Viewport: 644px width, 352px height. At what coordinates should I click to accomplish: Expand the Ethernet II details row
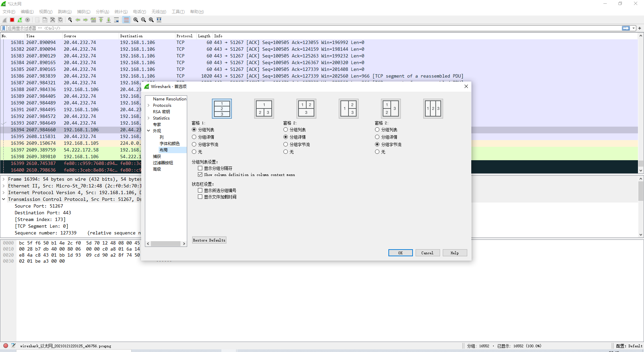(x=4, y=186)
